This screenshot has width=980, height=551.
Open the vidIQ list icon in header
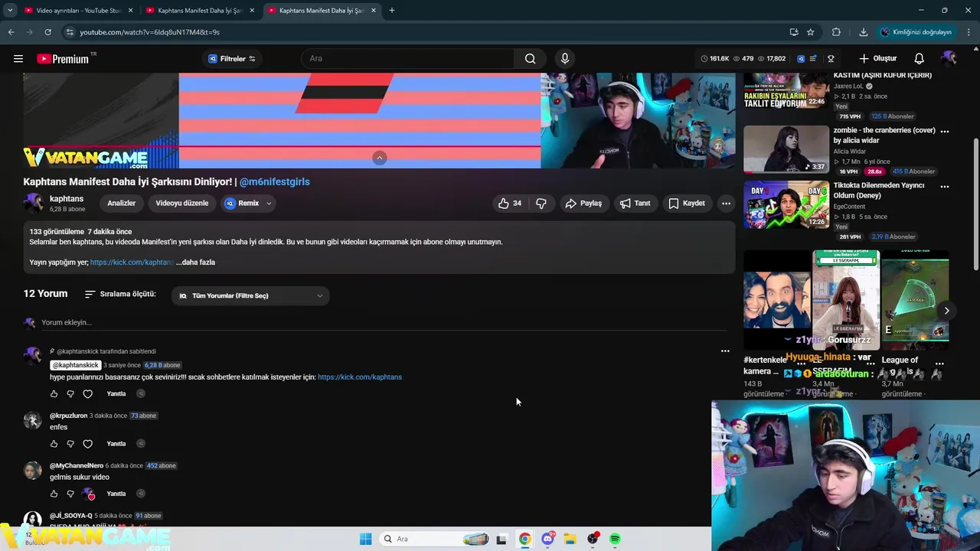tap(813, 59)
